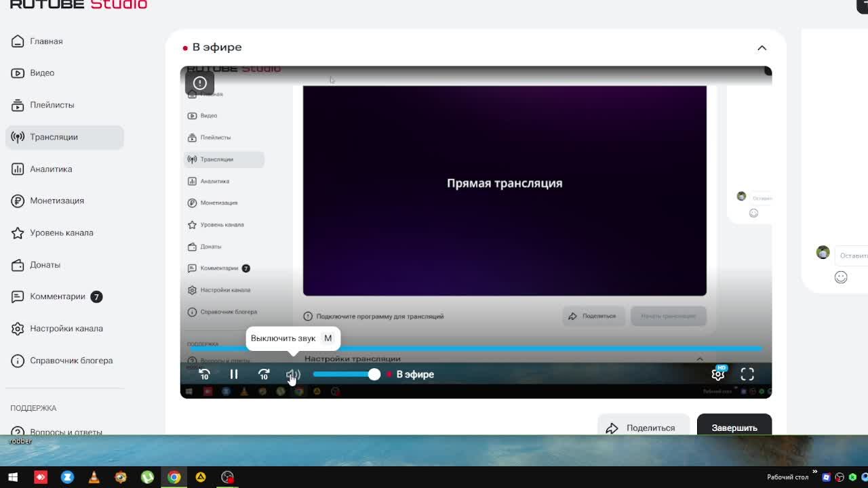This screenshot has width=868, height=488.
Task: Click the player warning info icon
Action: 200,83
